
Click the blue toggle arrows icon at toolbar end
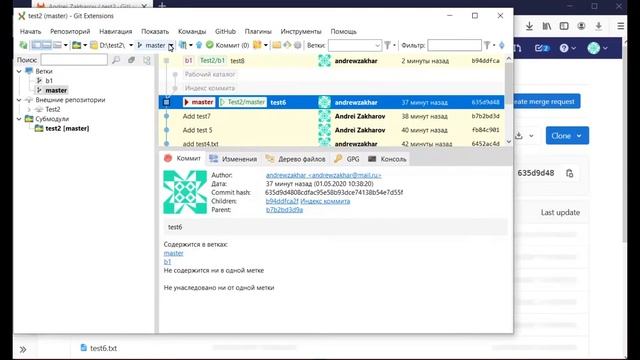pyautogui.click(x=502, y=45)
